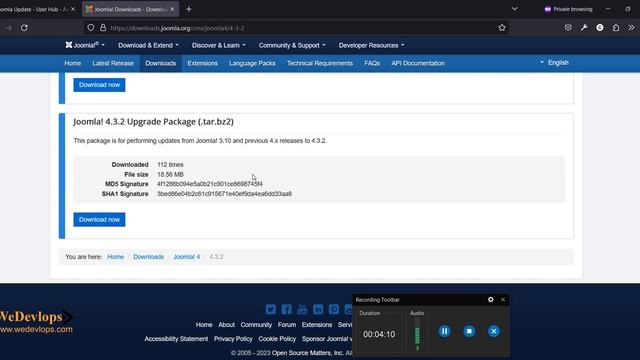List all tabs dropdown arrow
This screenshot has height=360, width=640.
tap(514, 9)
